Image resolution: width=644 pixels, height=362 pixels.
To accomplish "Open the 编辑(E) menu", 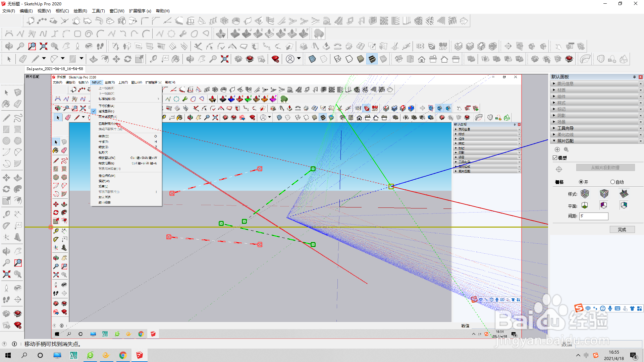I will tap(26, 11).
